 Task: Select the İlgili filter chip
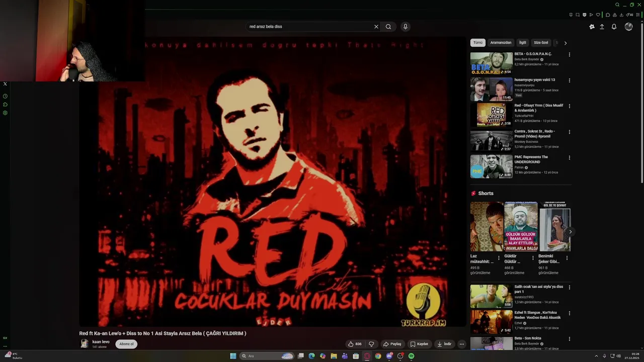(x=523, y=43)
